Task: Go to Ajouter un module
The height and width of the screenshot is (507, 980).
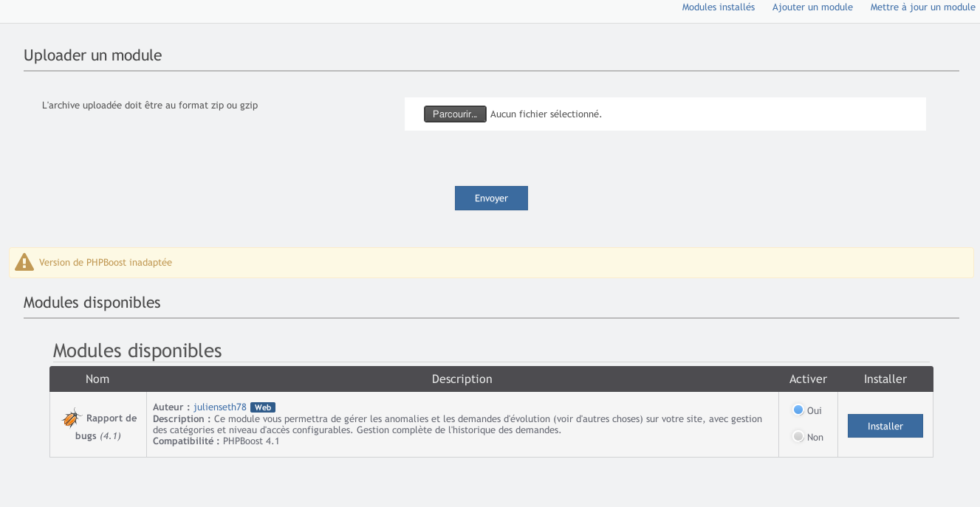Action: click(812, 7)
